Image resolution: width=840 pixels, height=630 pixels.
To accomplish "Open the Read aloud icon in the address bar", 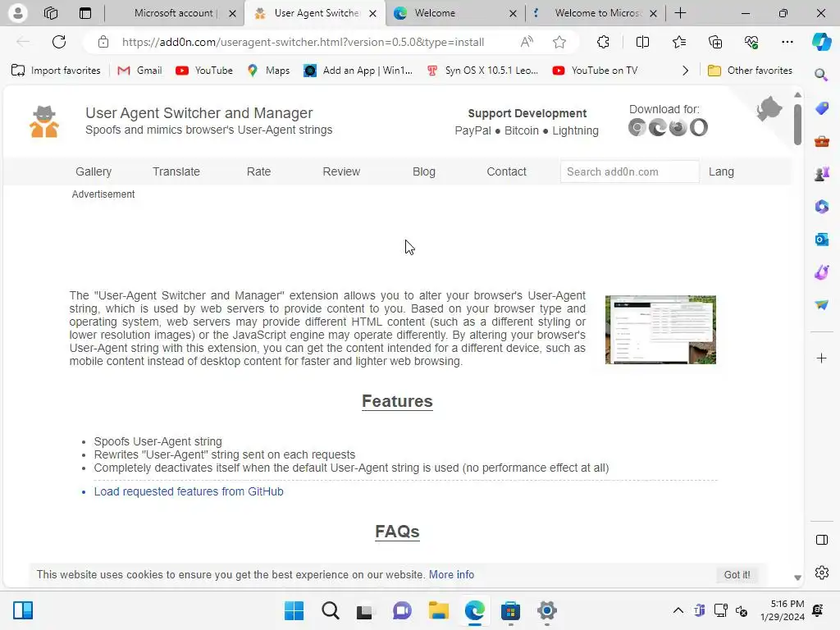I will coord(527,42).
